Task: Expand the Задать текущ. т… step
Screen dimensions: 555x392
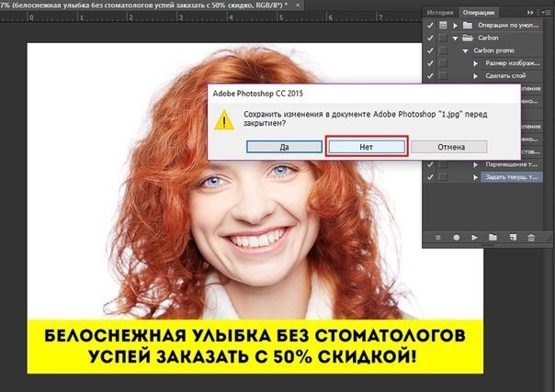Action: [475, 177]
